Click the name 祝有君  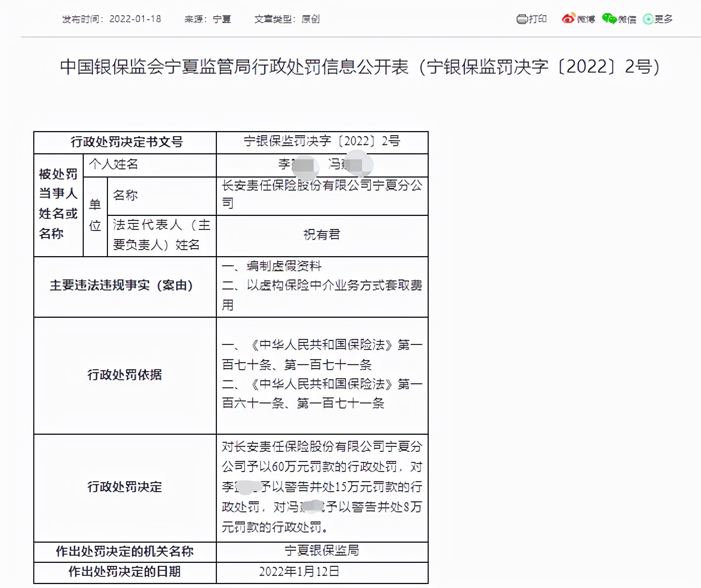(x=322, y=234)
